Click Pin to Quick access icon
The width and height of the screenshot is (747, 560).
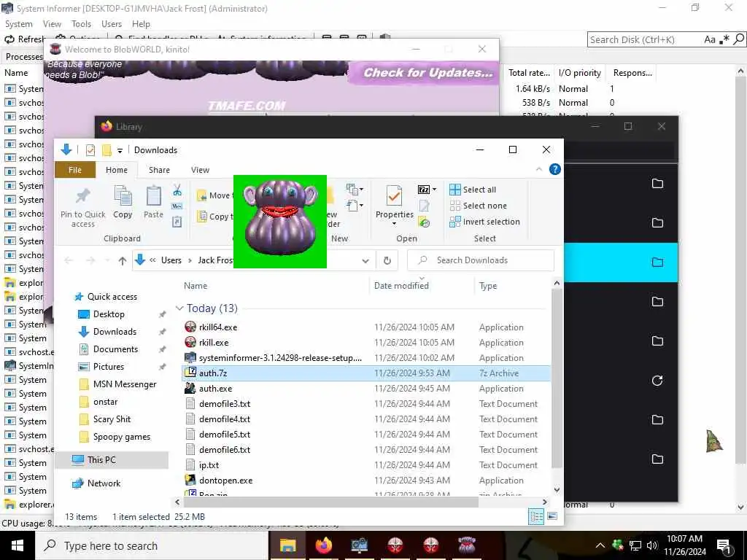(x=83, y=195)
